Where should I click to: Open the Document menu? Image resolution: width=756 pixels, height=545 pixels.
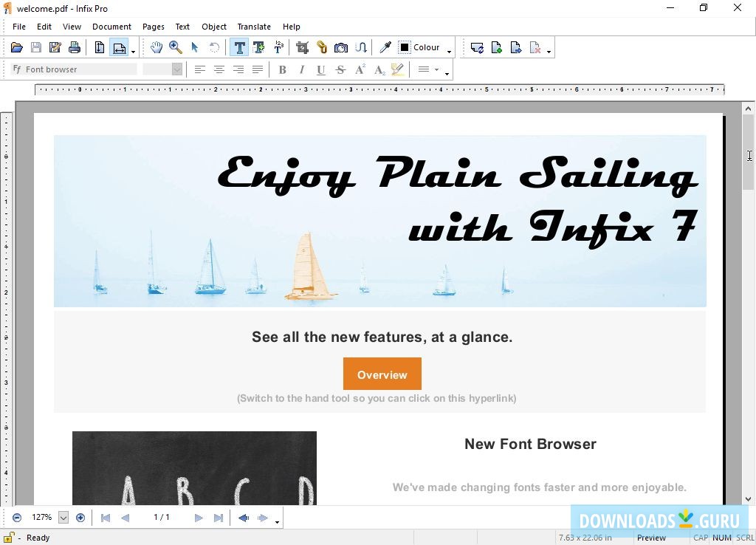pos(111,27)
